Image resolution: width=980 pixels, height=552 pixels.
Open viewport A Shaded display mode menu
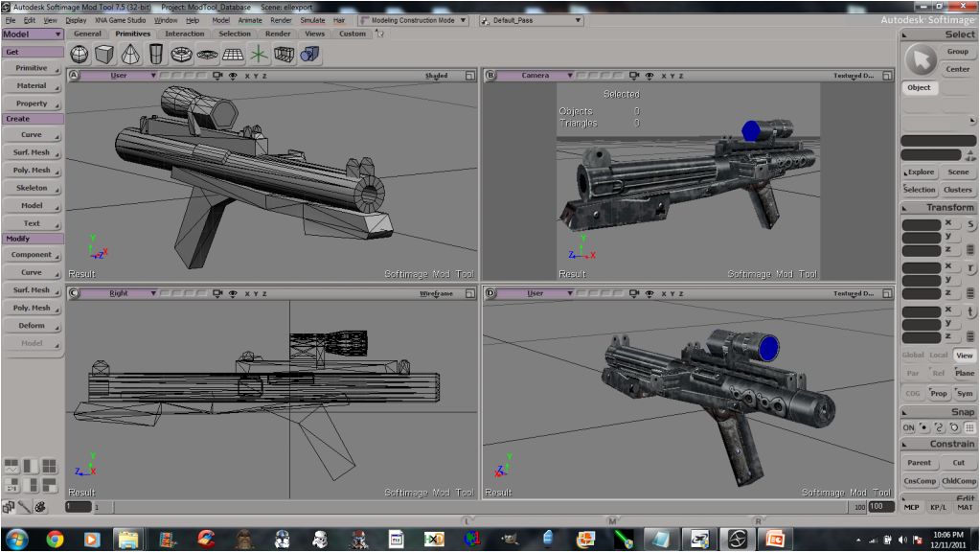pyautogui.click(x=436, y=76)
